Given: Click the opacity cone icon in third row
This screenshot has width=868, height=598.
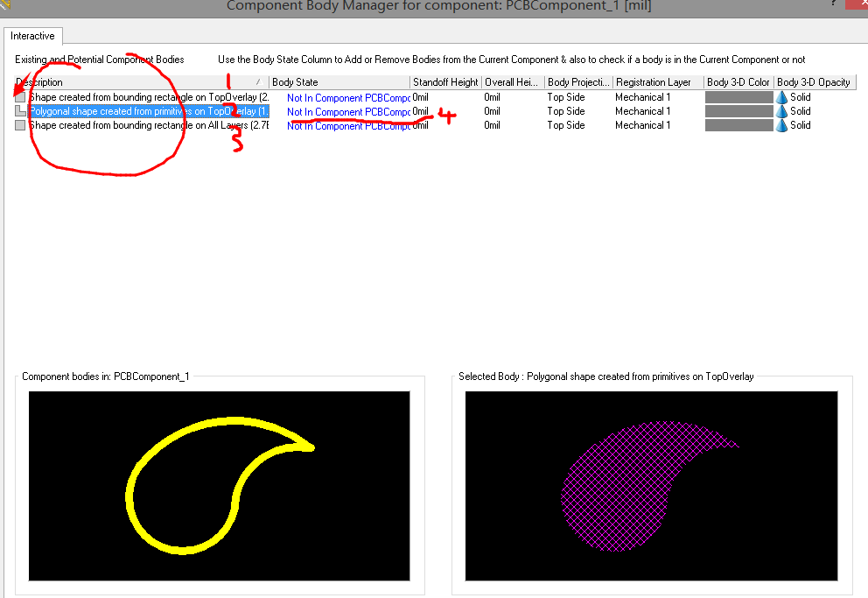Looking at the screenshot, I should 781,125.
